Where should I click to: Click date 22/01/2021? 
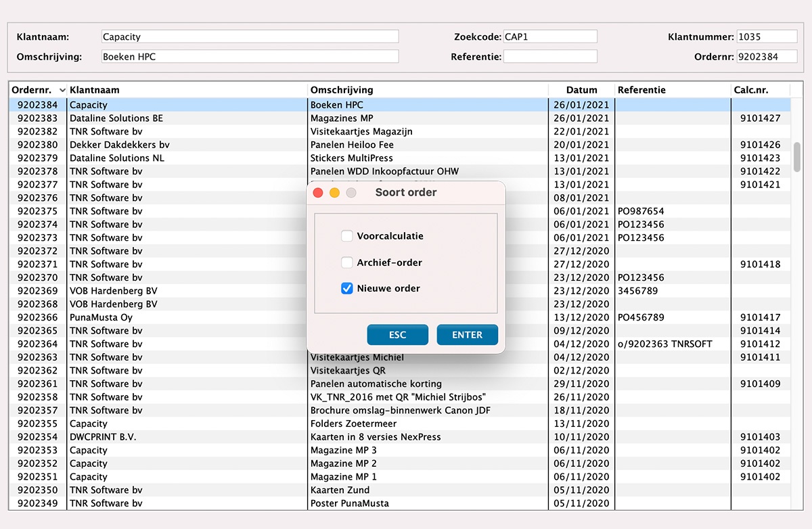(x=581, y=131)
